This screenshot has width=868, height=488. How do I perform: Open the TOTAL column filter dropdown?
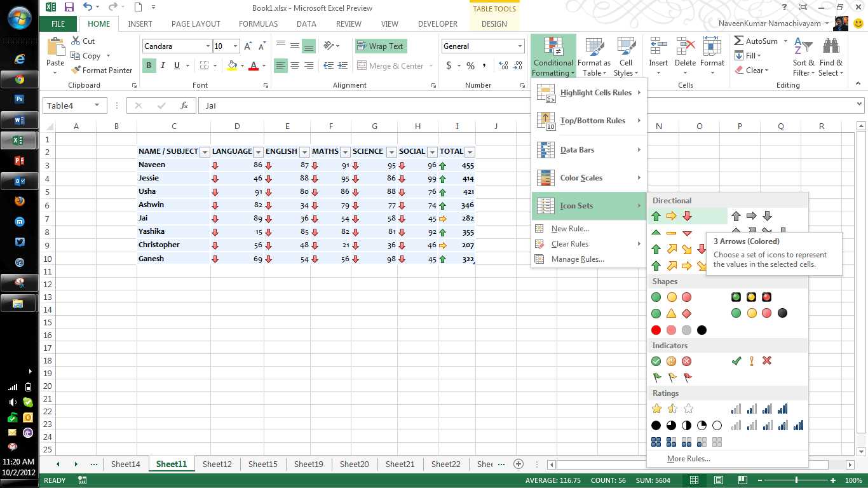pyautogui.click(x=470, y=152)
